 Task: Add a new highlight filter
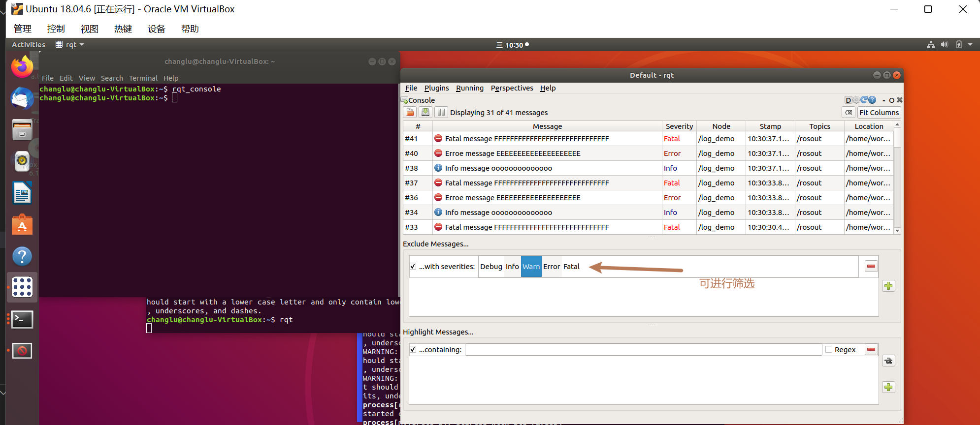(888, 387)
